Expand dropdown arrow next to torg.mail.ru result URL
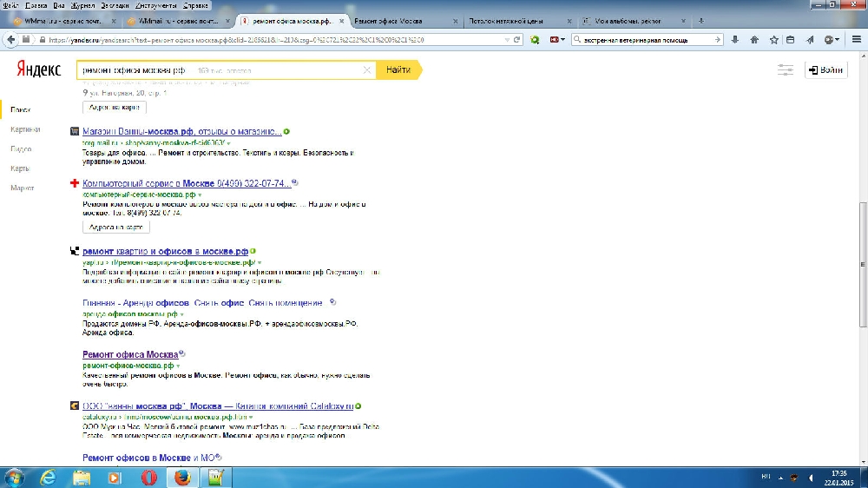Image resolution: width=868 pixels, height=488 pixels. [x=229, y=143]
